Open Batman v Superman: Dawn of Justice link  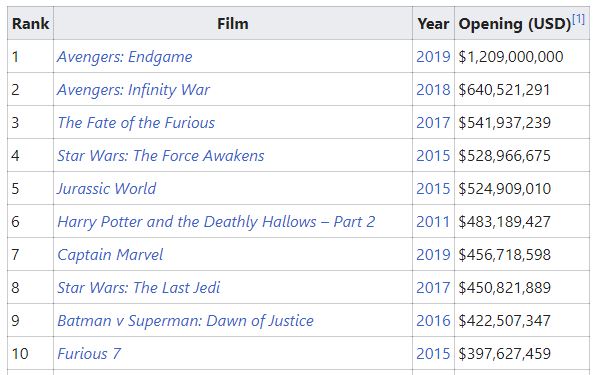pos(185,321)
